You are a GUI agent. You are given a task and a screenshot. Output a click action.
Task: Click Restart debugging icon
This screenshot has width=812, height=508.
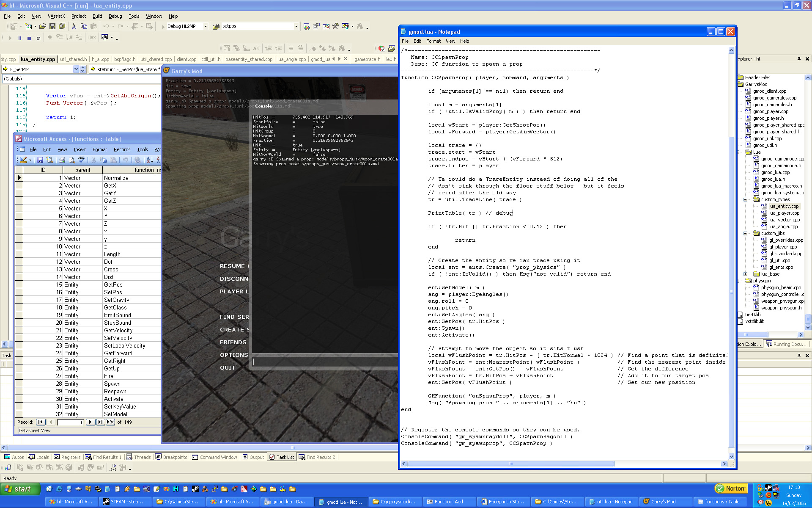(x=38, y=38)
